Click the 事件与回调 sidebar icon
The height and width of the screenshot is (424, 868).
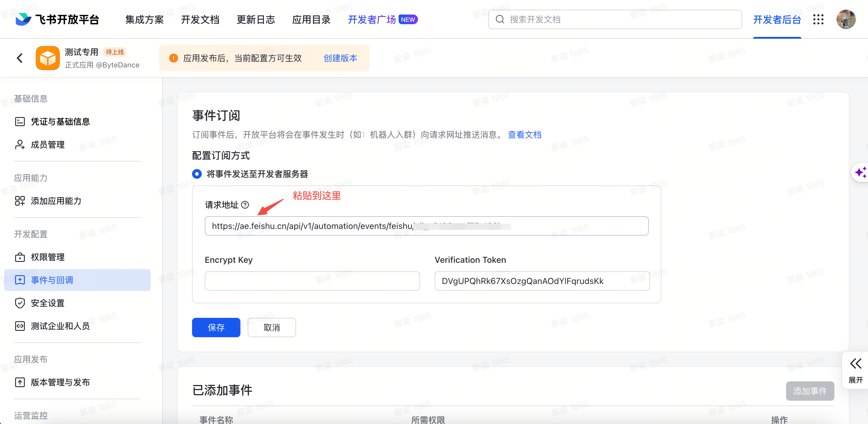pyautogui.click(x=20, y=280)
